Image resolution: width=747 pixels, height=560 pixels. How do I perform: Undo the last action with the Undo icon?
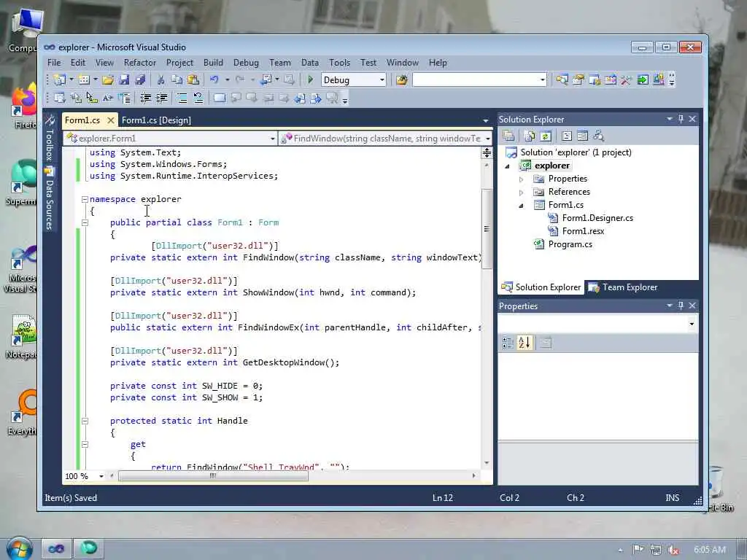pos(214,80)
